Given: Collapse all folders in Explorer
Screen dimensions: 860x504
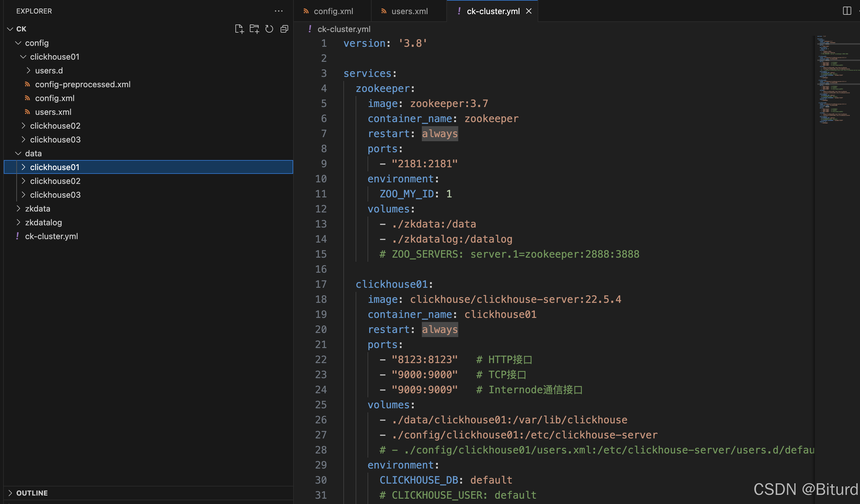Looking at the screenshot, I should [x=284, y=29].
